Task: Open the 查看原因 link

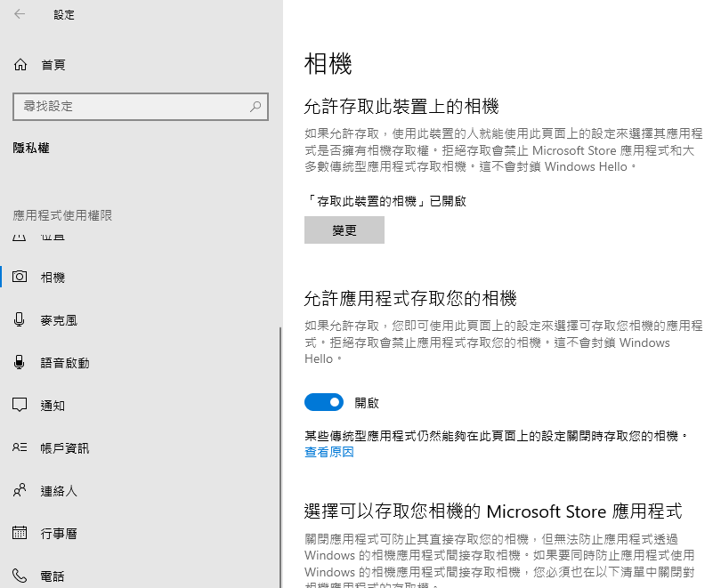Action: coord(329,452)
